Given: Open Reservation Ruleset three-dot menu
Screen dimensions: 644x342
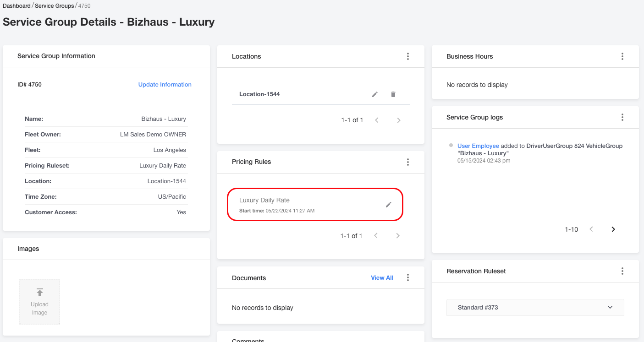Looking at the screenshot, I should (x=622, y=271).
